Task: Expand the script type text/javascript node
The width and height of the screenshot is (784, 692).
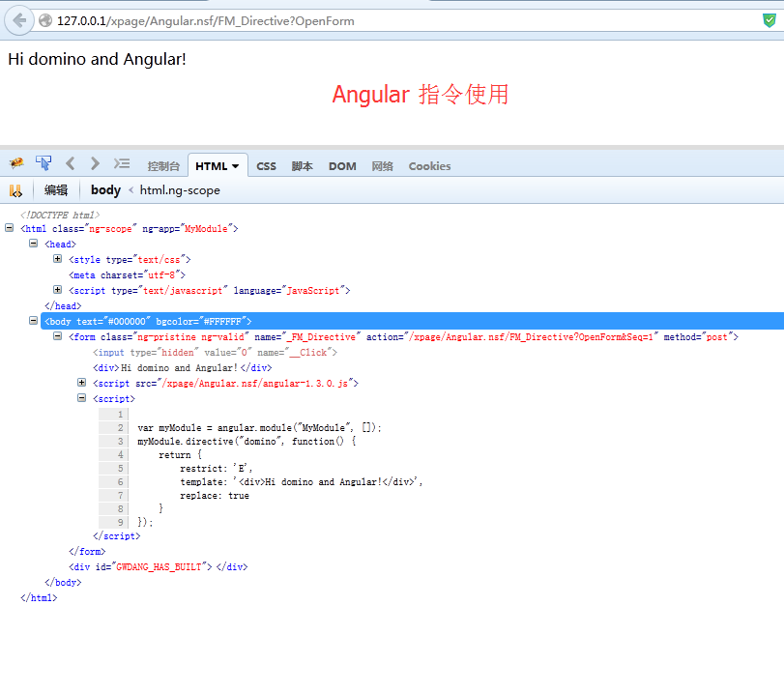Action: [x=57, y=290]
